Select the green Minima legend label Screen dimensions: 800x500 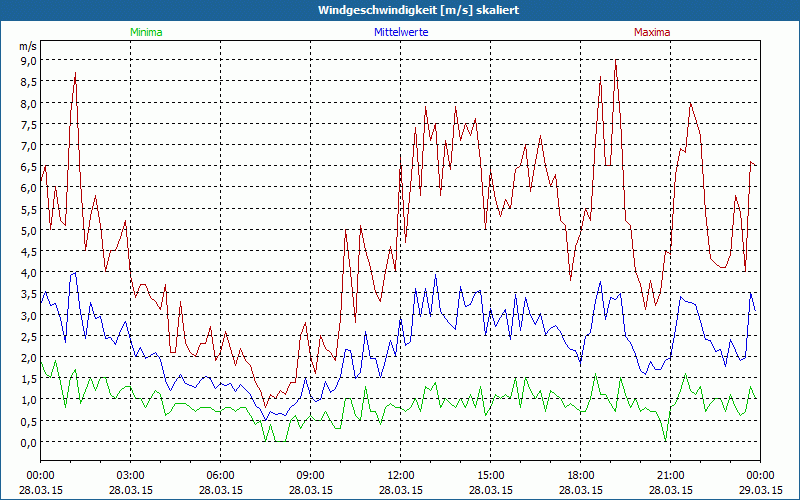145,32
